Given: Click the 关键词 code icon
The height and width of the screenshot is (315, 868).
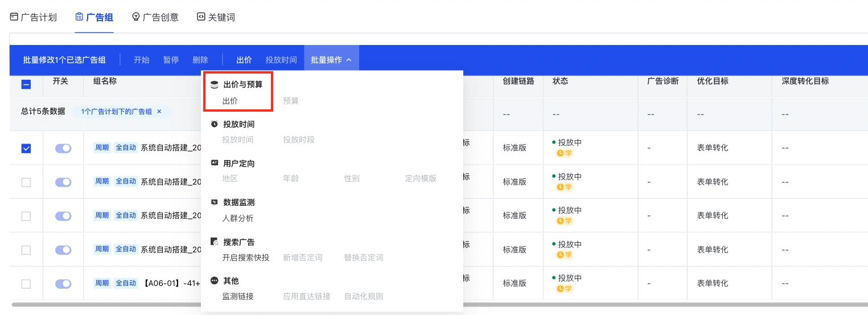Looking at the screenshot, I should (x=201, y=17).
